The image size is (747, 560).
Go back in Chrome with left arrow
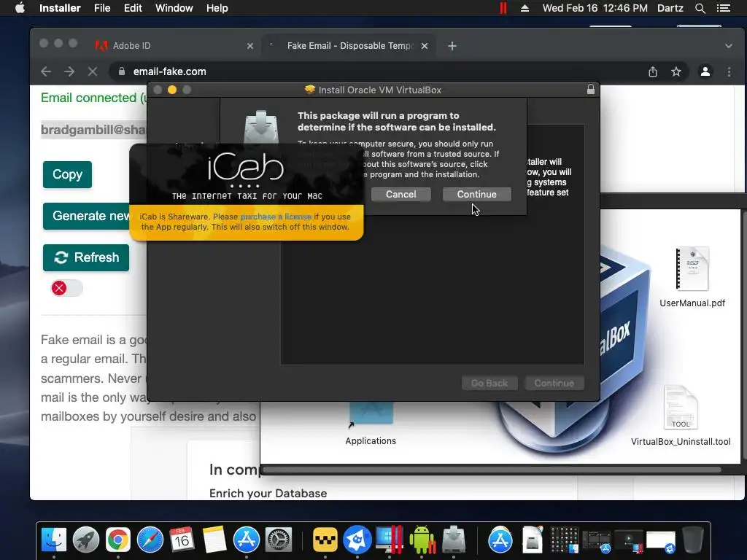click(46, 71)
